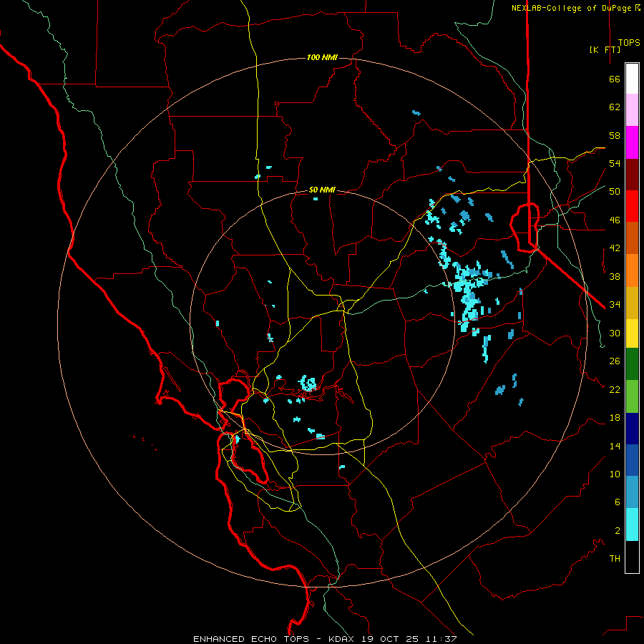Click the legend value "38"

click(x=615, y=276)
